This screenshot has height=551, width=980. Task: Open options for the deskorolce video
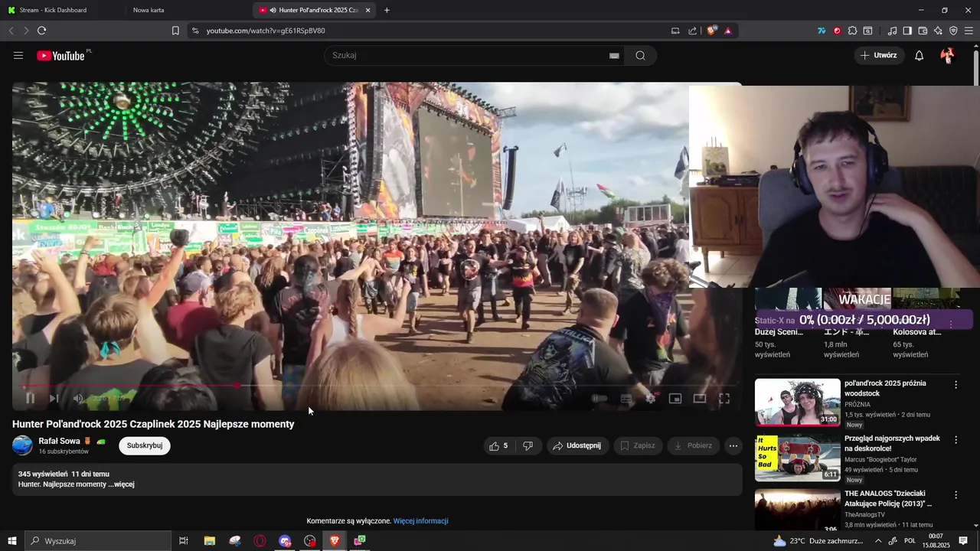pos(955,439)
